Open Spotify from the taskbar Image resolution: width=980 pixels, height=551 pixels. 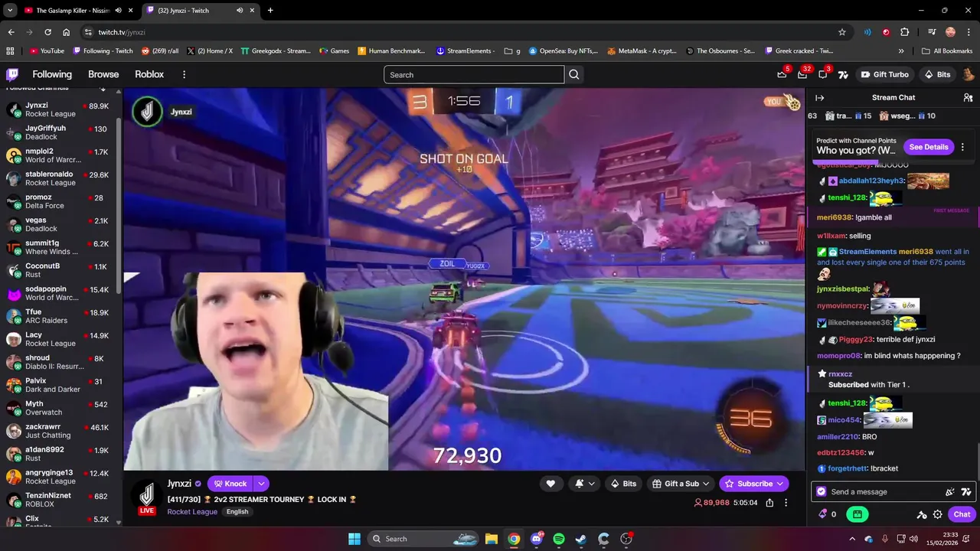(x=559, y=539)
